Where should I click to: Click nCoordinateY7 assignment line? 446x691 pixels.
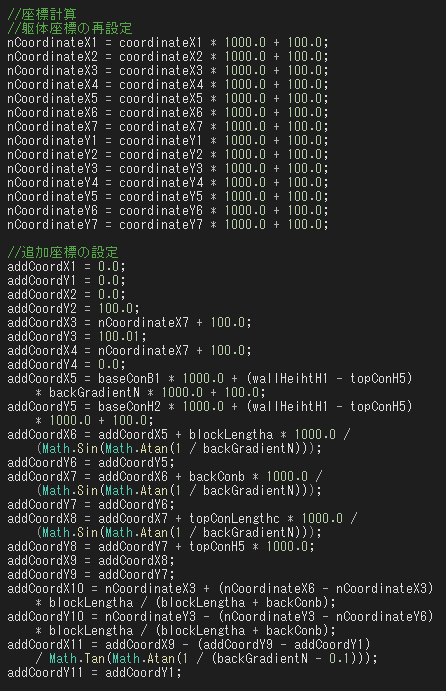pos(168,225)
